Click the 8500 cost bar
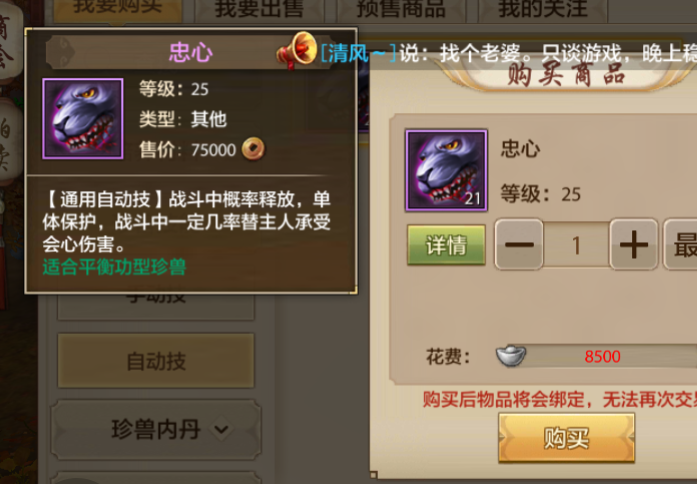The height and width of the screenshot is (484, 697). click(x=602, y=356)
